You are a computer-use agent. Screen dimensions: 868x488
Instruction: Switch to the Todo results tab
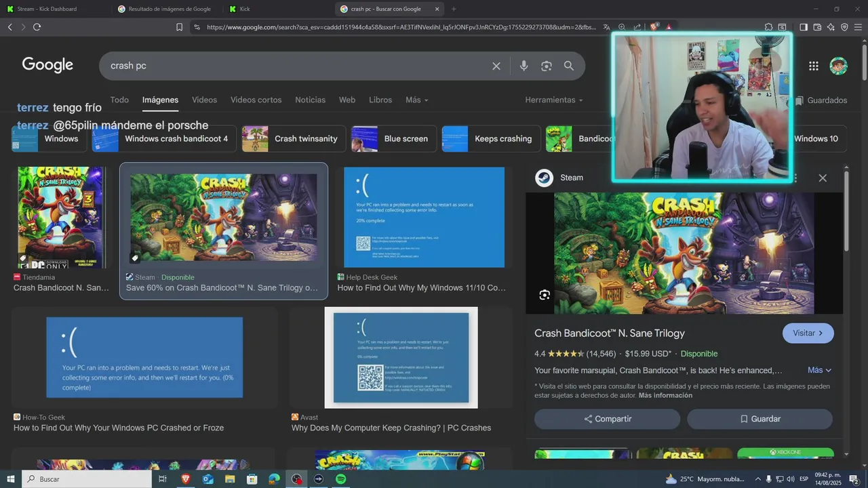coord(119,100)
